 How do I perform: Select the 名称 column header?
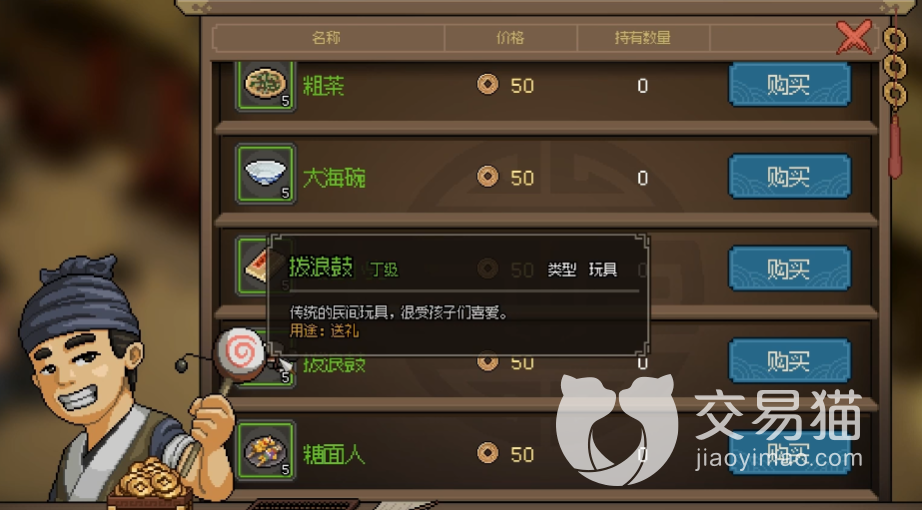[x=327, y=38]
